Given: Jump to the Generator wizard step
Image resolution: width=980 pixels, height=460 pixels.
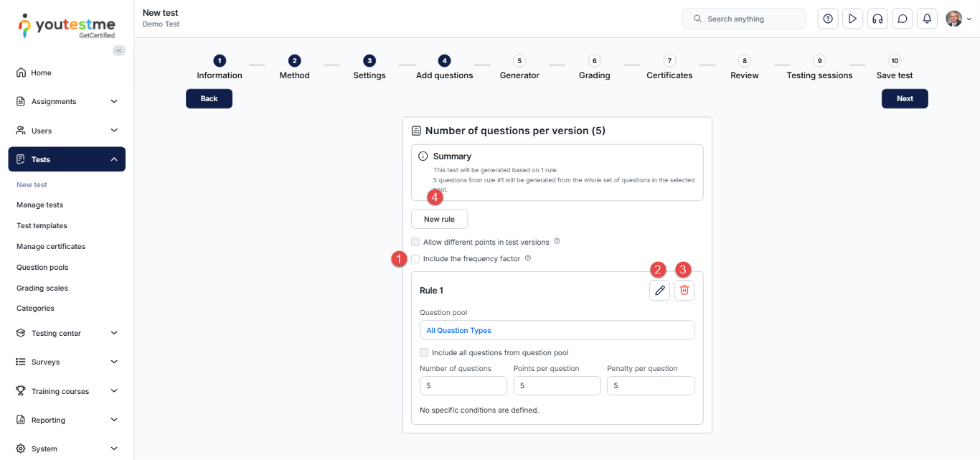Looking at the screenshot, I should click(519, 67).
